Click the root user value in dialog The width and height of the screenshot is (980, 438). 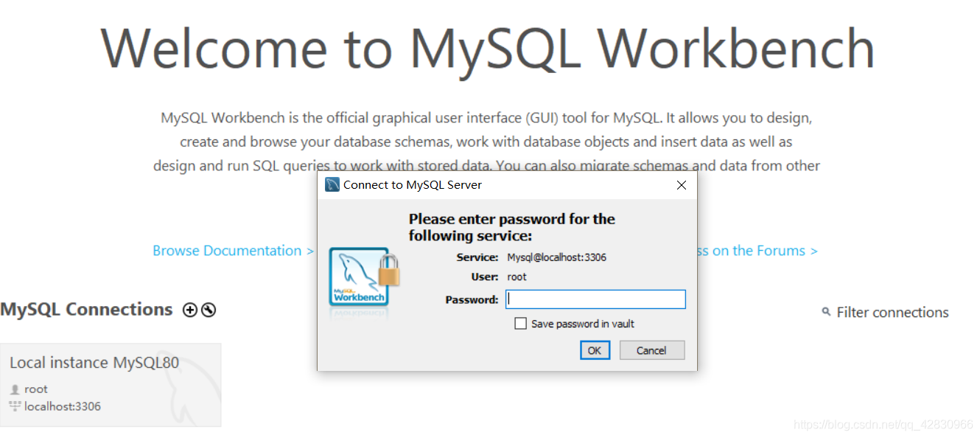(x=517, y=277)
